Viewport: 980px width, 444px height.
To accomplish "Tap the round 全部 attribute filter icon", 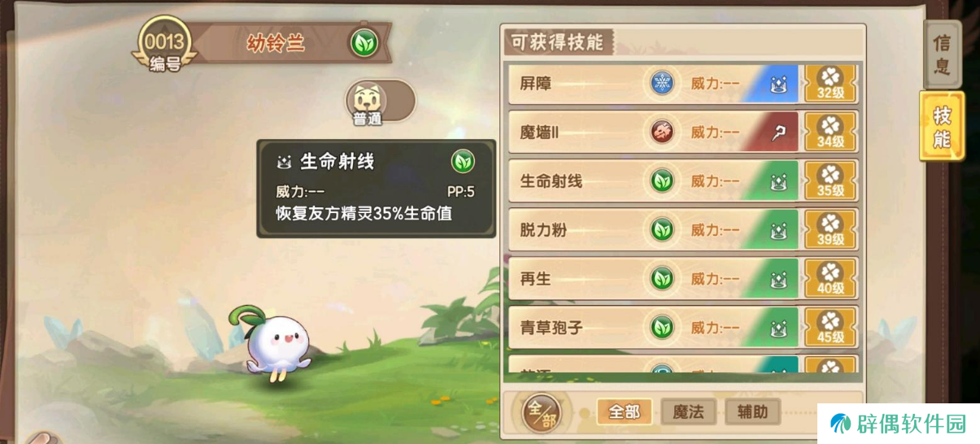I will tap(541, 412).
